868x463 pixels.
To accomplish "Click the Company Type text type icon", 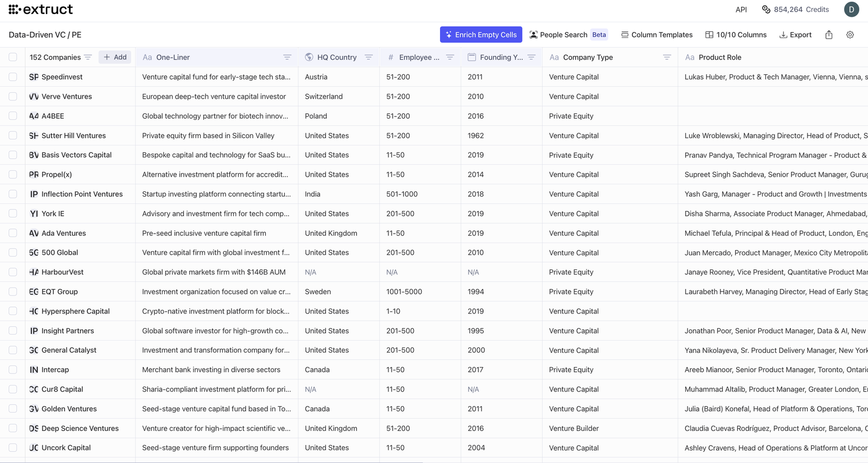I will click(554, 57).
